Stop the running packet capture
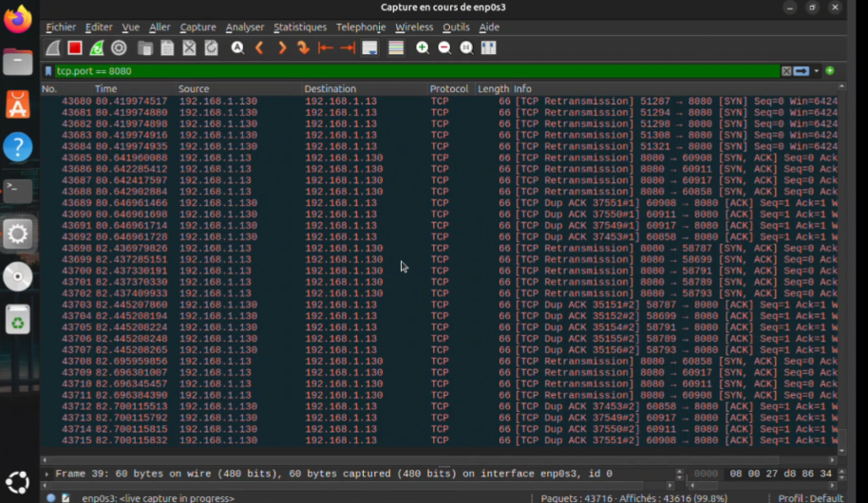The height and width of the screenshot is (503, 868). click(75, 47)
